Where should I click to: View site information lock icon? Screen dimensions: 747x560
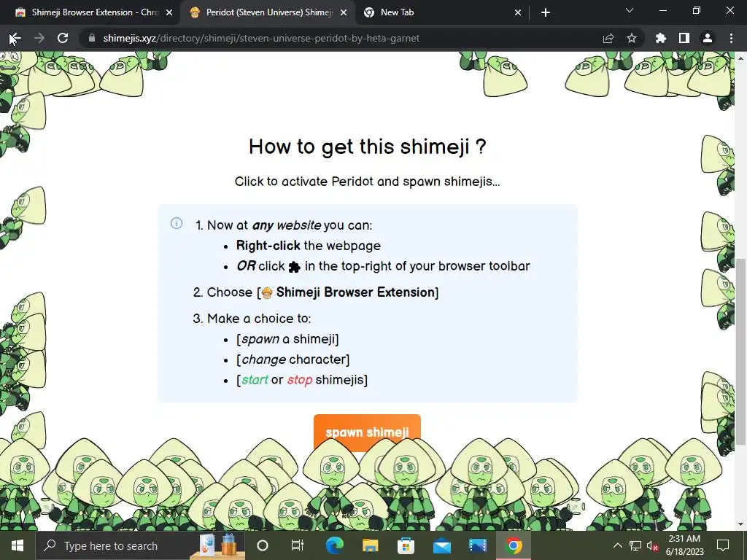pyautogui.click(x=92, y=38)
